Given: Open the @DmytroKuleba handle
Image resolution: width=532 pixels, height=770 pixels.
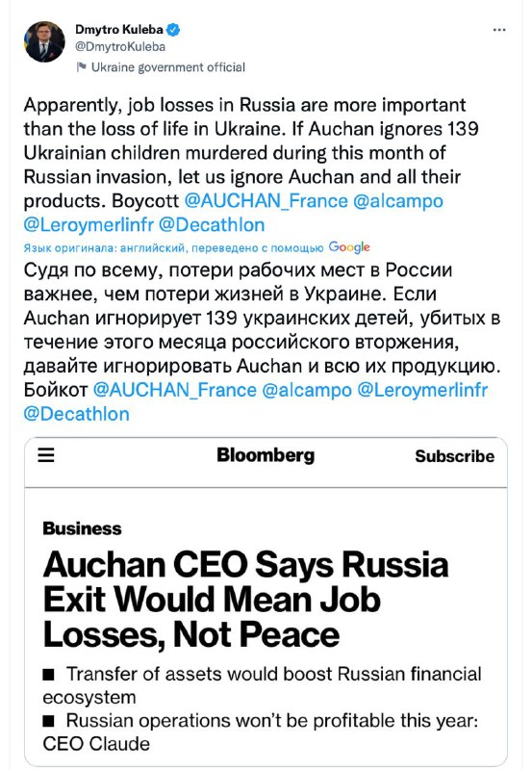Looking at the screenshot, I should (x=119, y=46).
